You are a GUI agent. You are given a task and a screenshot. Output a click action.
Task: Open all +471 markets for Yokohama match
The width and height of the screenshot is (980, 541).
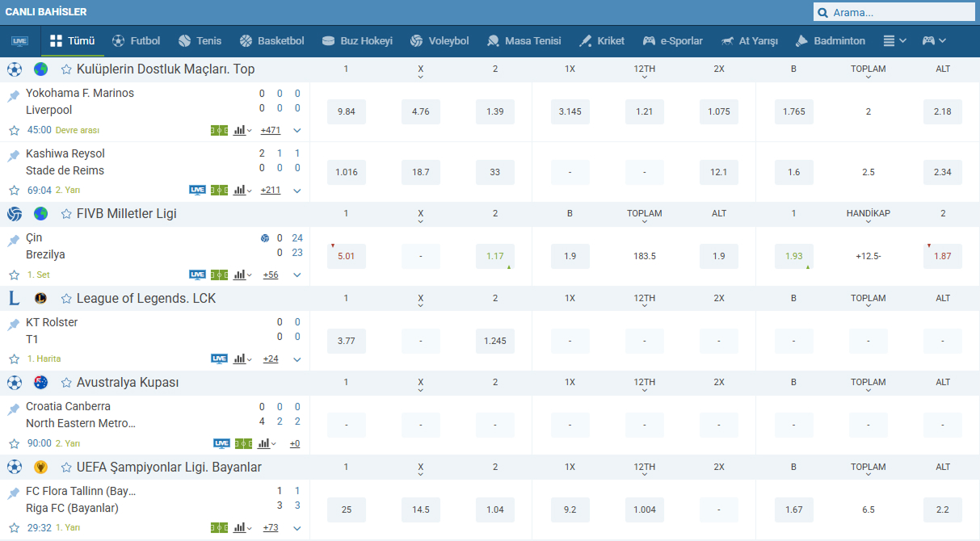pyautogui.click(x=271, y=130)
